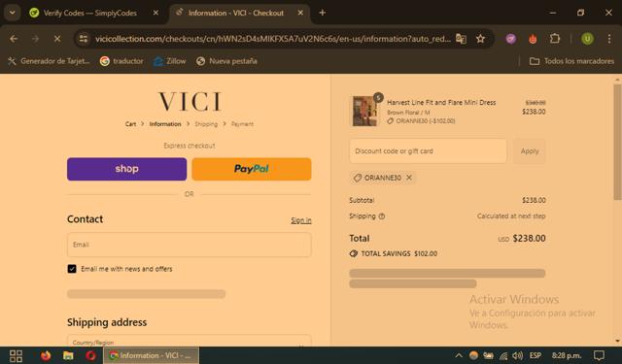Click the Total Savings tag icon
Viewport: 622px width, 364px height.
coord(354,253)
